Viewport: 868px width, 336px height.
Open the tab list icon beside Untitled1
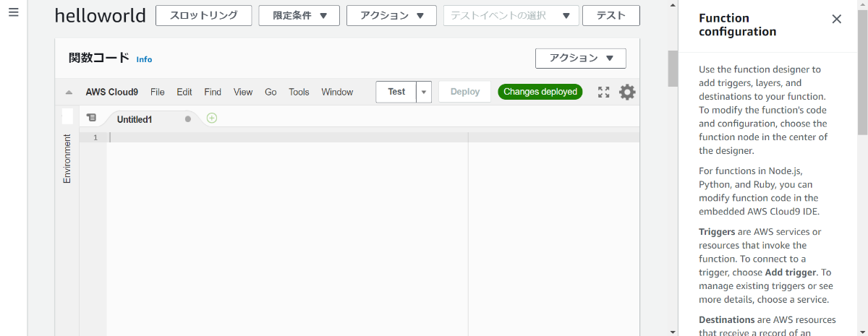91,118
